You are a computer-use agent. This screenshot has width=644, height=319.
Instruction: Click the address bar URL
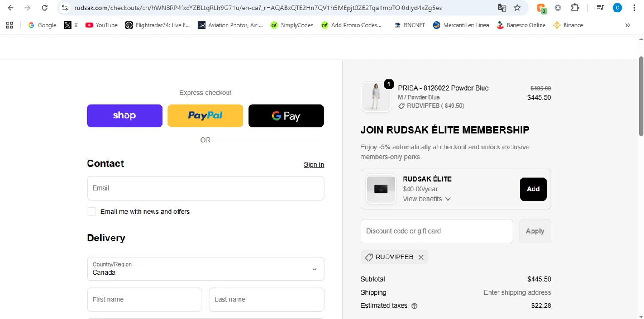[x=258, y=8]
